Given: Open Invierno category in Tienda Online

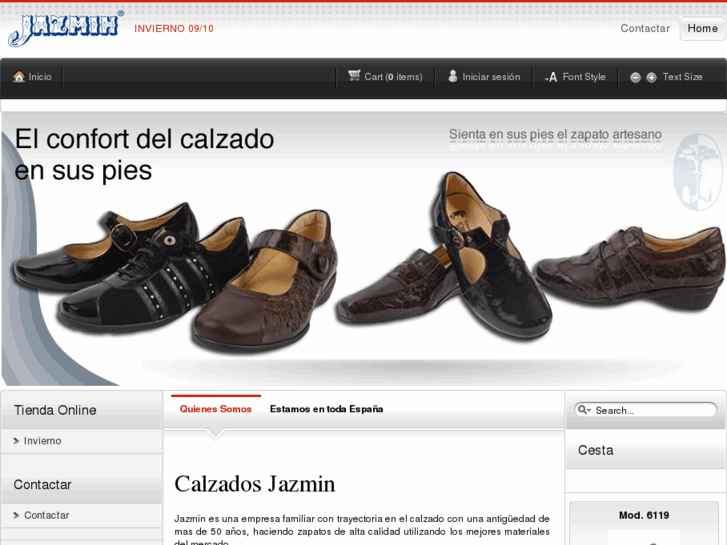Looking at the screenshot, I should (42, 441).
